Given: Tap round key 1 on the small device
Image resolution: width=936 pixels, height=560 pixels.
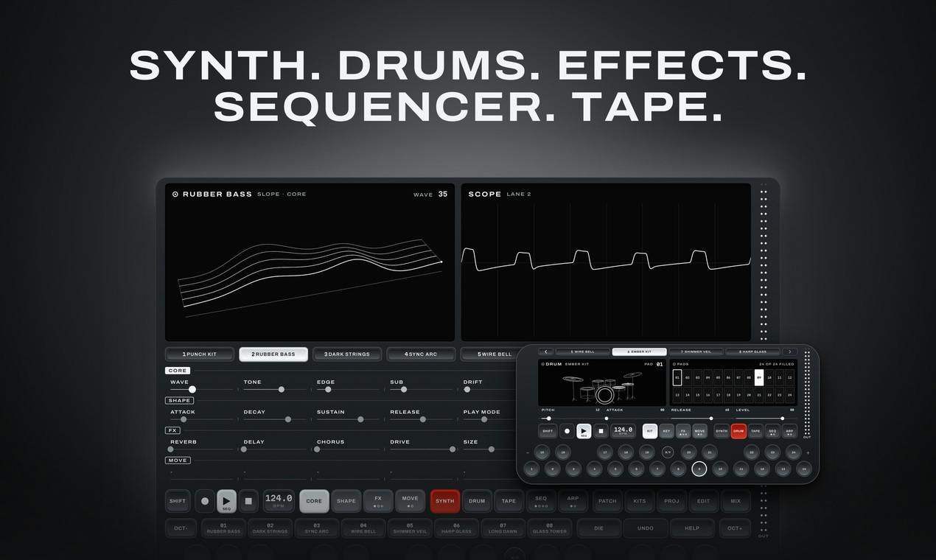Looking at the screenshot, I should point(531,469).
